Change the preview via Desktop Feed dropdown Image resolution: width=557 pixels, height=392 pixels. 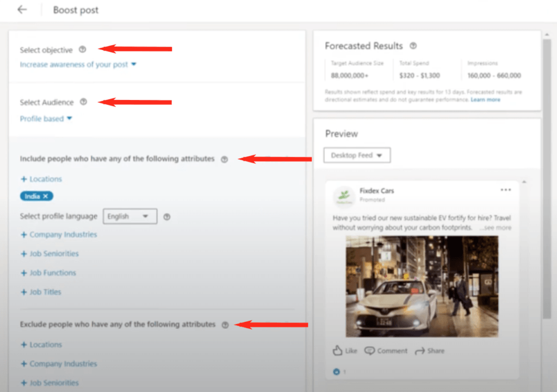pos(357,155)
